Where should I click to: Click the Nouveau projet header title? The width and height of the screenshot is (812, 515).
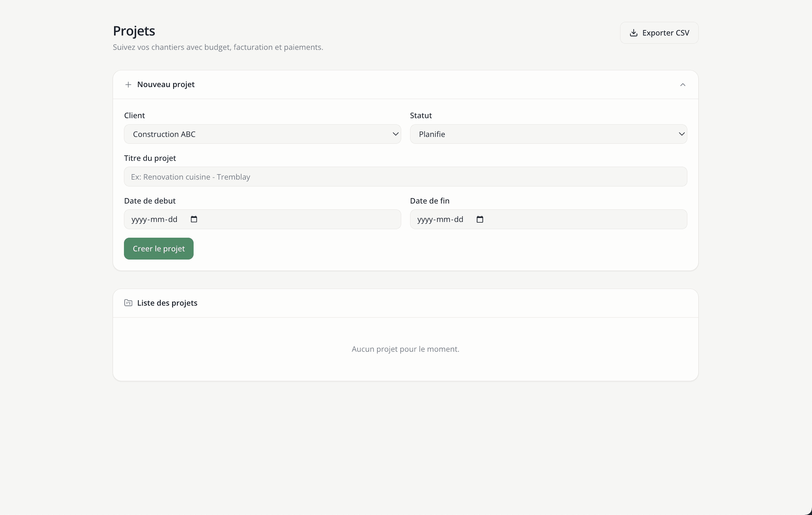(166, 85)
